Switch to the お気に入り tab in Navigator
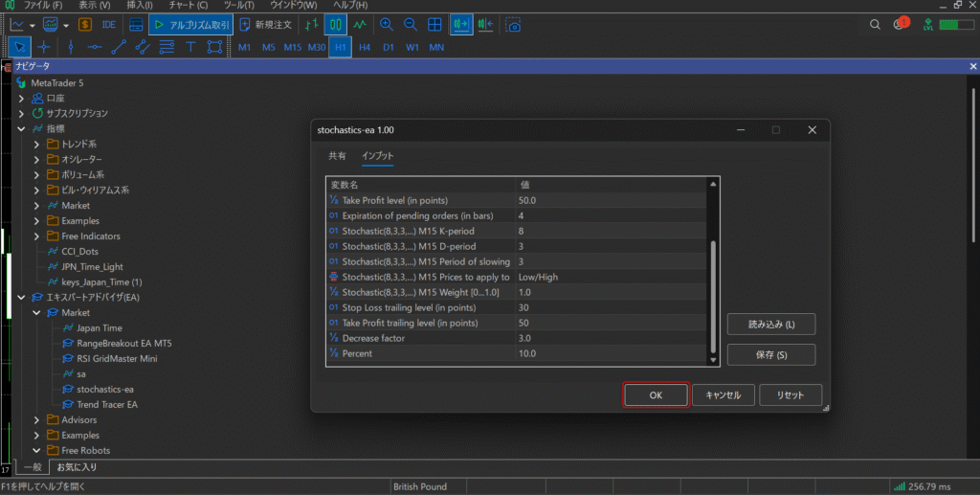This screenshot has width=980, height=495. (77, 467)
